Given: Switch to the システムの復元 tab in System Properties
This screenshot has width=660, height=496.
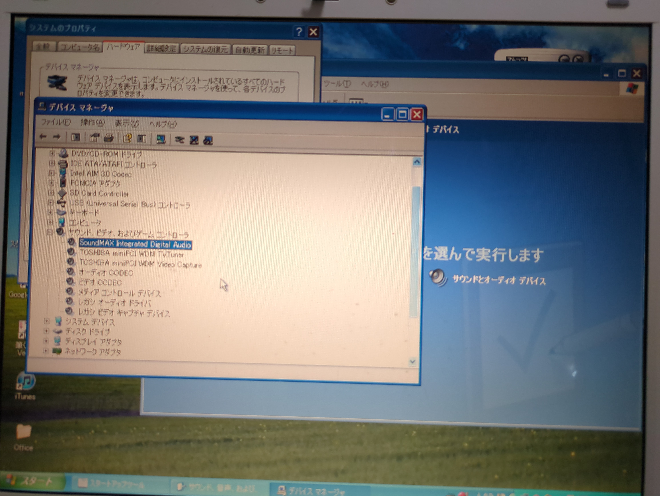Looking at the screenshot, I should [205, 49].
